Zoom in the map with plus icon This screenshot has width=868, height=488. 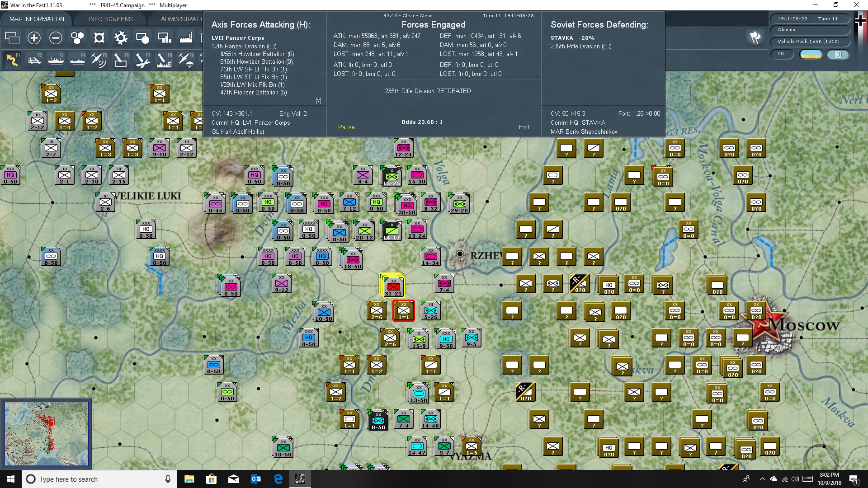[34, 38]
